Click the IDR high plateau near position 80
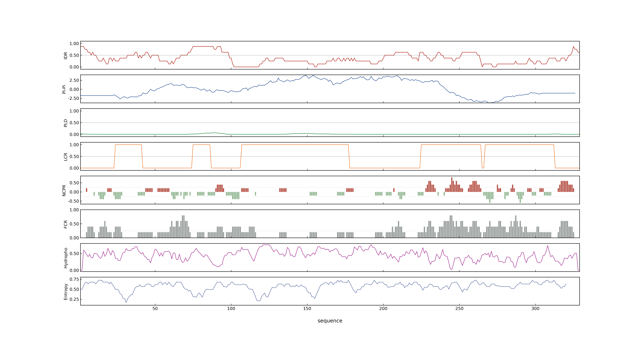Screen dimensions: 644x343 point(203,46)
